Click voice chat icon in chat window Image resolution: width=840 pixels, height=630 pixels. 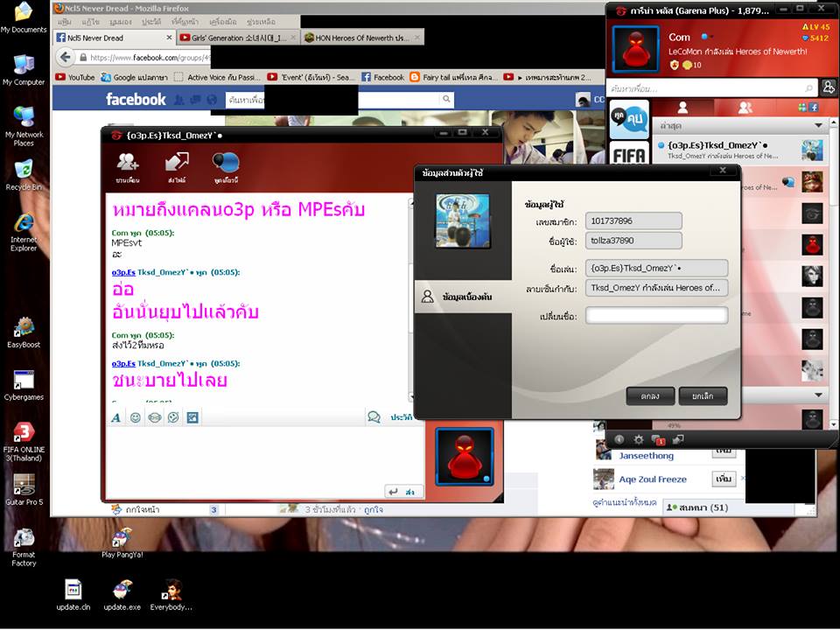click(226, 166)
